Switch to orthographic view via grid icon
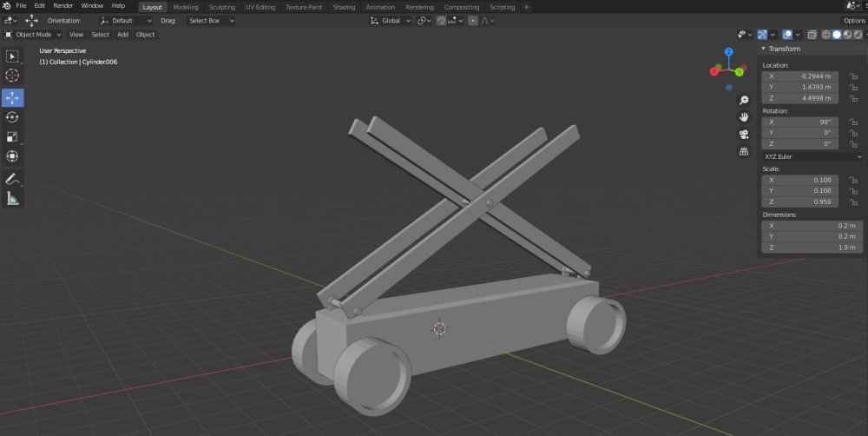The height and width of the screenshot is (436, 868). (744, 152)
